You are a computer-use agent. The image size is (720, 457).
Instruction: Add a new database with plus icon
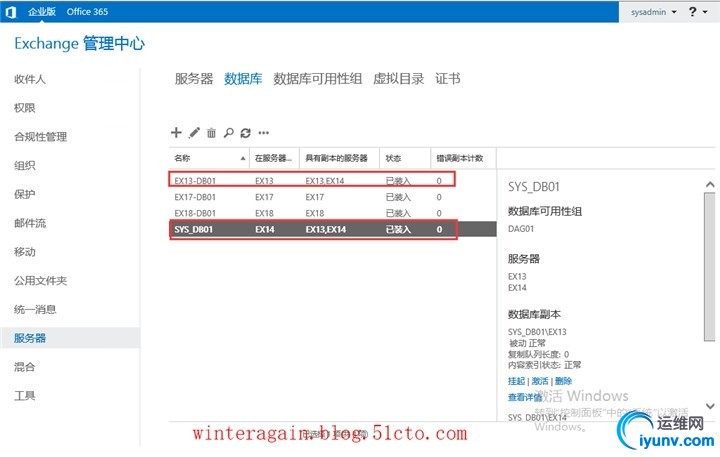point(176,133)
